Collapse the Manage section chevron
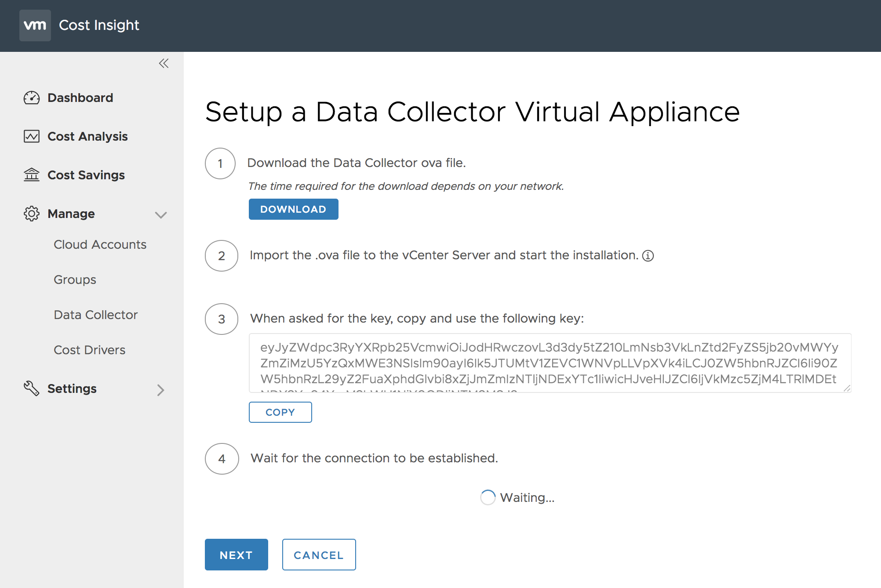This screenshot has width=881, height=588. (x=161, y=214)
